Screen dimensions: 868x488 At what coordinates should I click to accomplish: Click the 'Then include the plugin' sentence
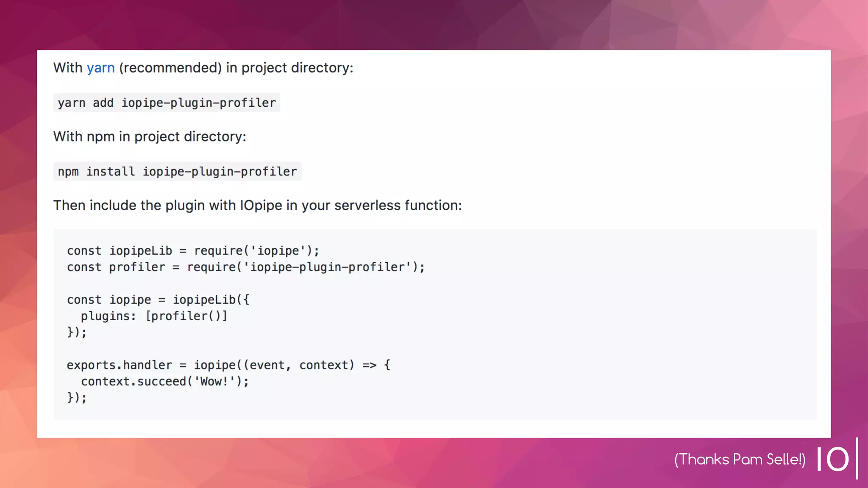(x=257, y=205)
